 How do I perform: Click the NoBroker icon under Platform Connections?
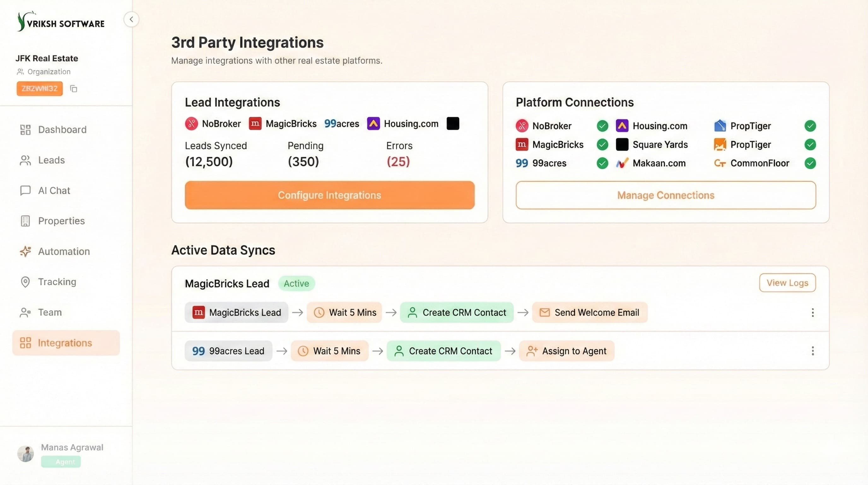click(522, 125)
